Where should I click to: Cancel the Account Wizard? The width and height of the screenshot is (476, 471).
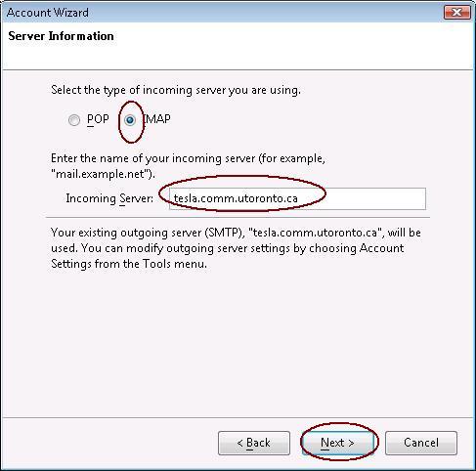coord(421,443)
